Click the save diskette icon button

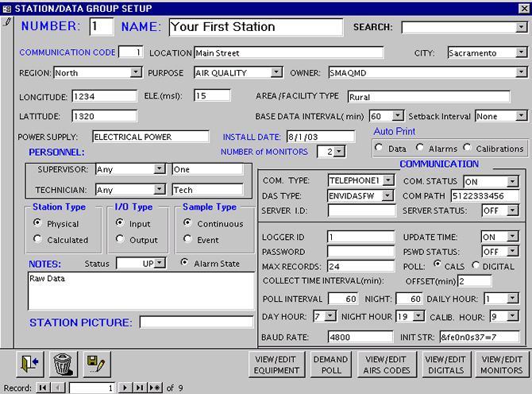96,363
